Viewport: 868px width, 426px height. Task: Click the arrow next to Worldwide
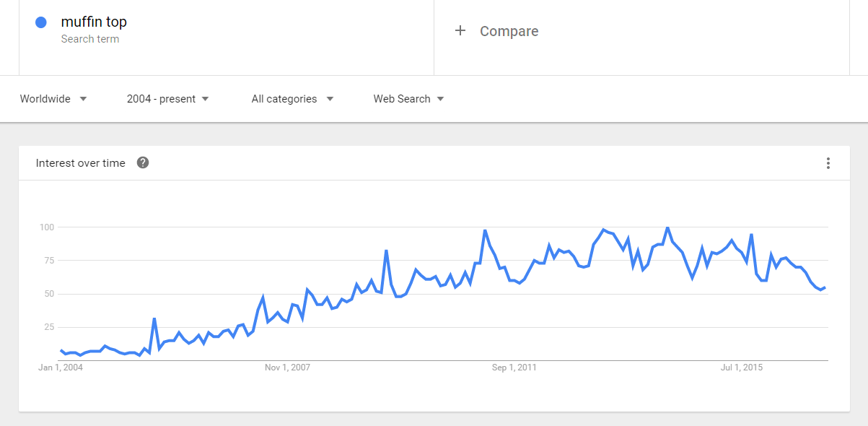tap(83, 99)
